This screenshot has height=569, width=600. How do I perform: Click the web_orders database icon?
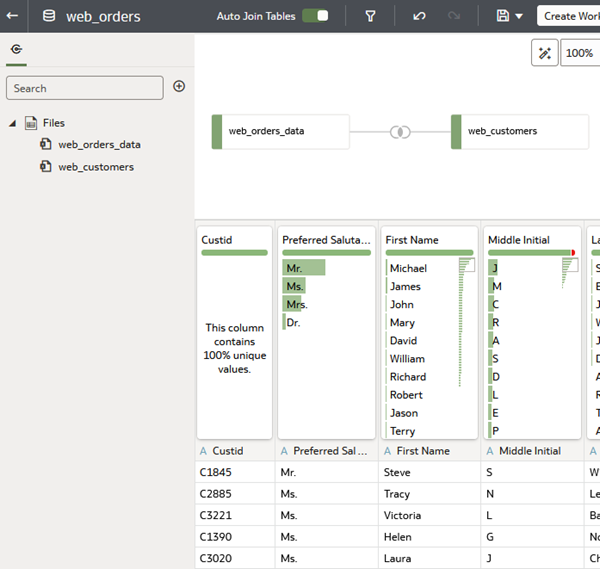49,16
